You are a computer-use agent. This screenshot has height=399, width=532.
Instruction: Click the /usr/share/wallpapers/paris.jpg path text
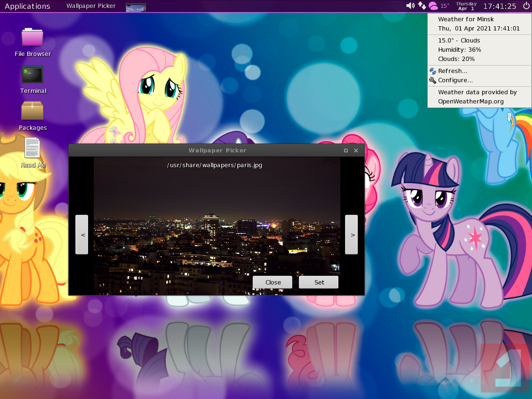pos(214,165)
